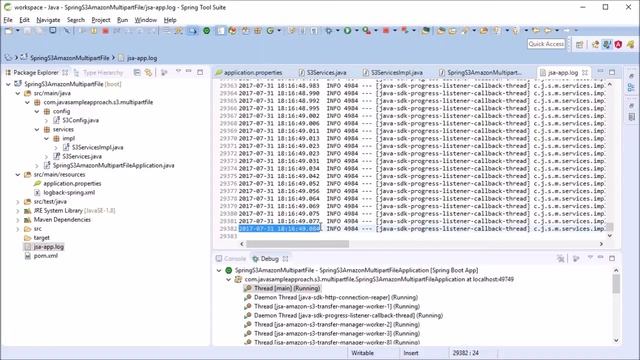The image size is (640, 360).
Task: Switch to the Console tab
Action: coord(231,258)
